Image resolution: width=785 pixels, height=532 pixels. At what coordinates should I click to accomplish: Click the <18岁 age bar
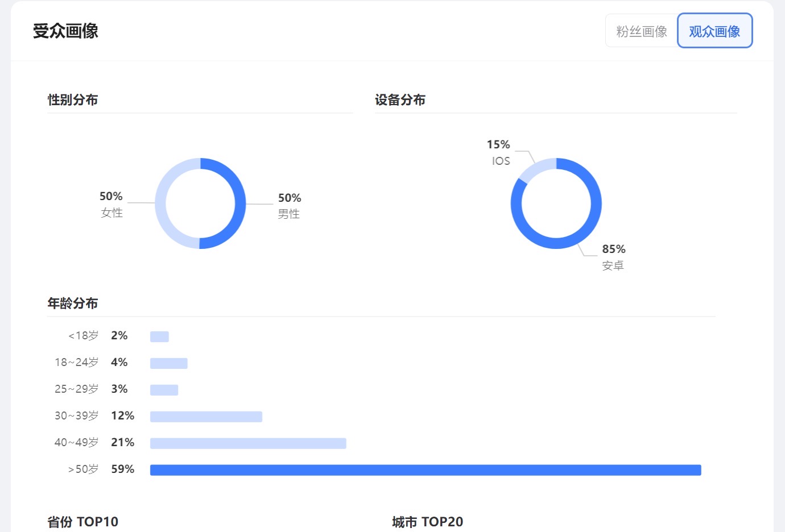point(159,336)
